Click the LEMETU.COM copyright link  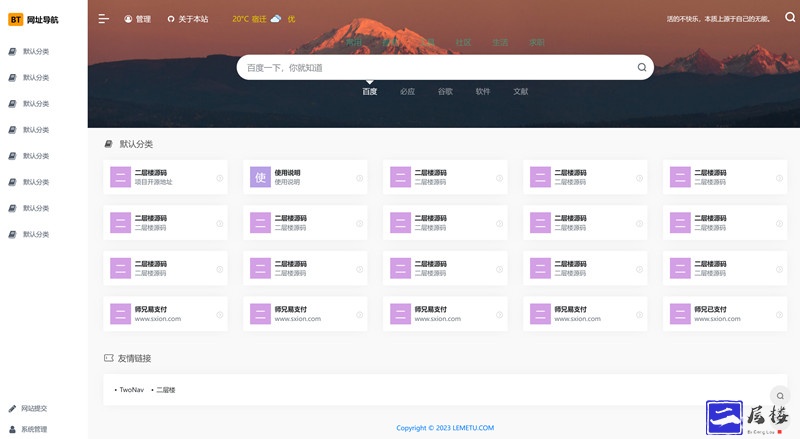pyautogui.click(x=468, y=428)
